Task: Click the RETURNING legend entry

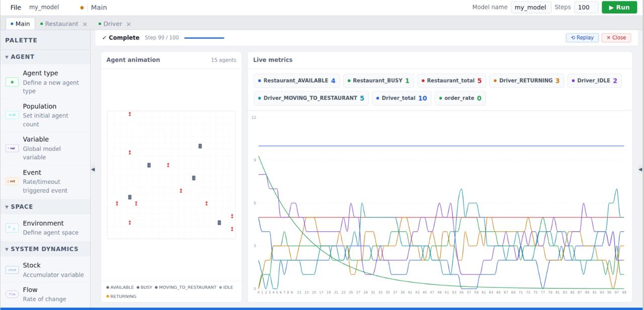Action: [121, 296]
